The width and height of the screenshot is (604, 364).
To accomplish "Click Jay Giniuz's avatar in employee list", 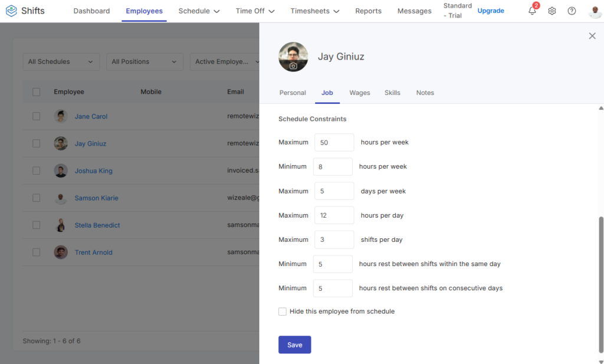I will click(61, 143).
